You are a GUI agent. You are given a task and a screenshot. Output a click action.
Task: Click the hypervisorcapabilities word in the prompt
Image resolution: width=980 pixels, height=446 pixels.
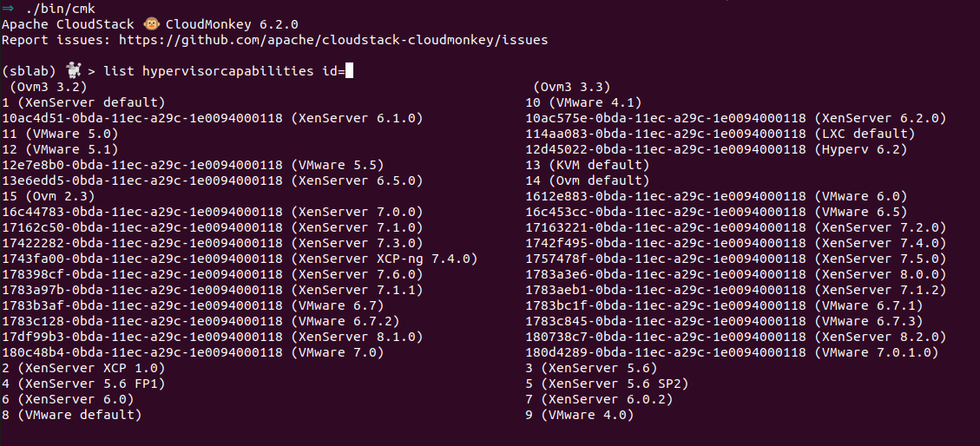(228, 71)
